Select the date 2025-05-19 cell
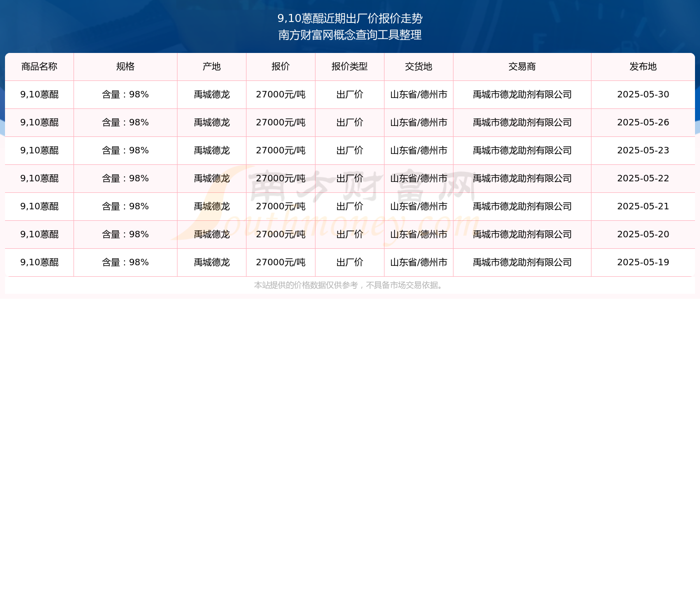The height and width of the screenshot is (602, 700). pyautogui.click(x=643, y=262)
